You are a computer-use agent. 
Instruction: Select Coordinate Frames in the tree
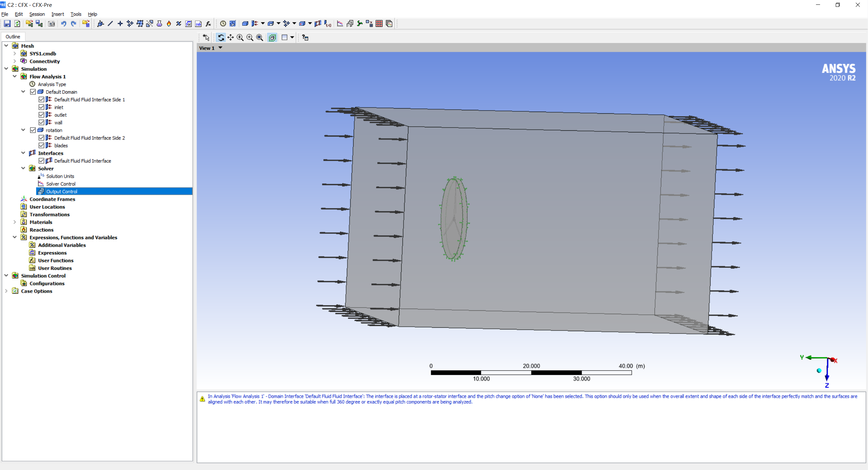[x=52, y=199]
